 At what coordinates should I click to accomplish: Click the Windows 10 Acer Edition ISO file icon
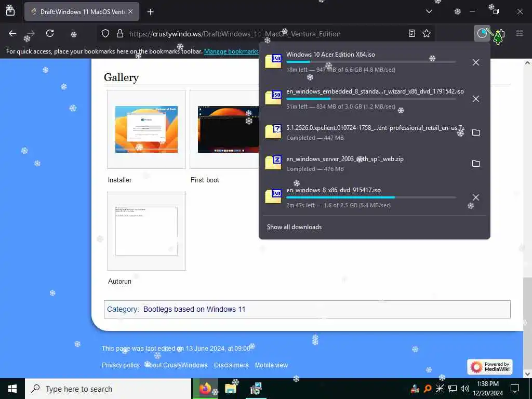273,61
